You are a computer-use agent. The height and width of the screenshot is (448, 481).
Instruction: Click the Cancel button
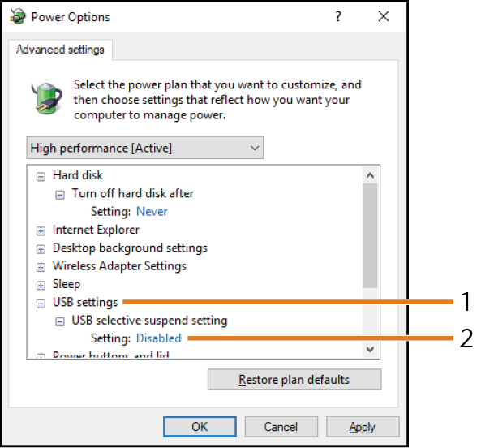coord(281,427)
